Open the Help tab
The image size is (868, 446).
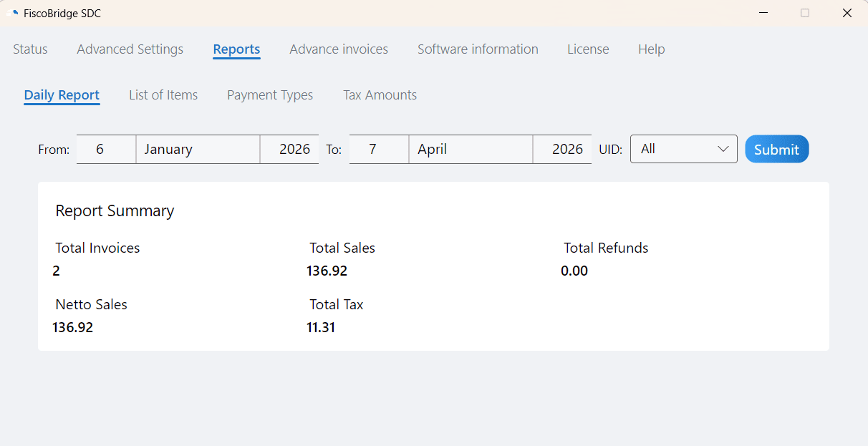[x=652, y=49]
